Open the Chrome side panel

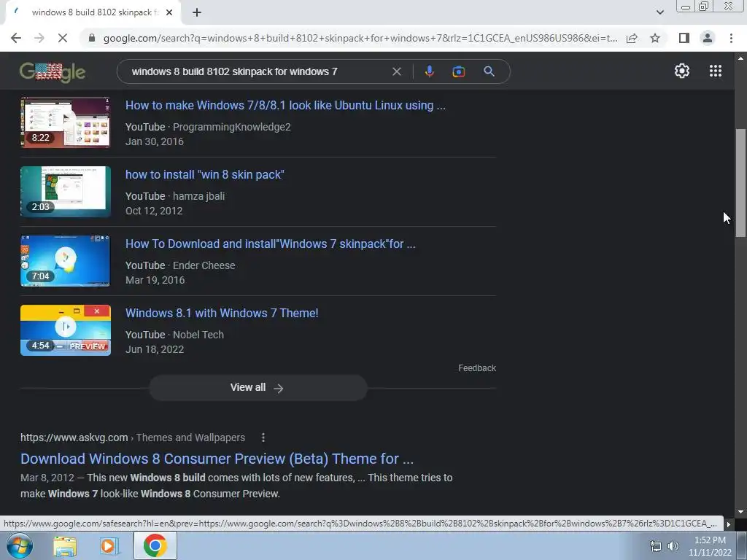pos(684,38)
